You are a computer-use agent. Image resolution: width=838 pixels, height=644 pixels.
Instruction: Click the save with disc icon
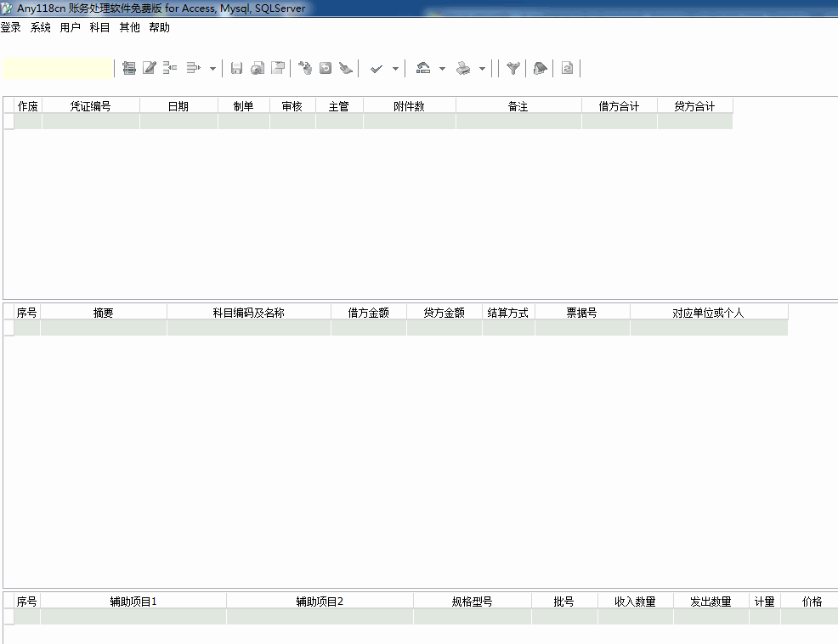258,68
